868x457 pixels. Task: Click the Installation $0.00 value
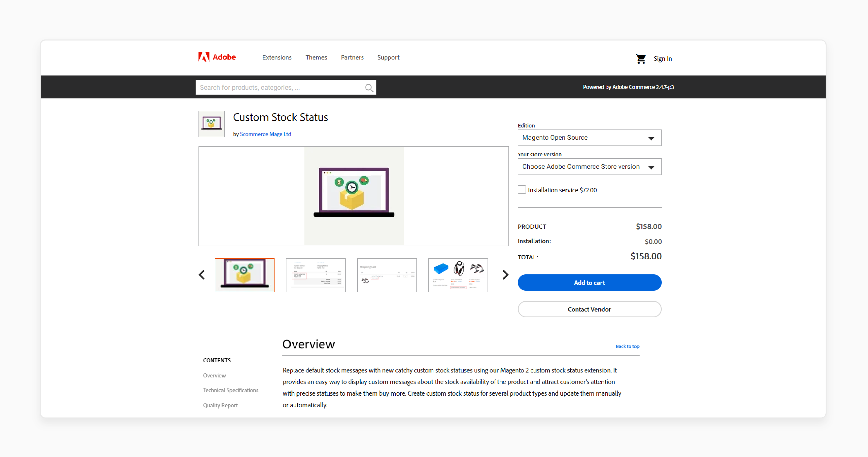pyautogui.click(x=653, y=241)
